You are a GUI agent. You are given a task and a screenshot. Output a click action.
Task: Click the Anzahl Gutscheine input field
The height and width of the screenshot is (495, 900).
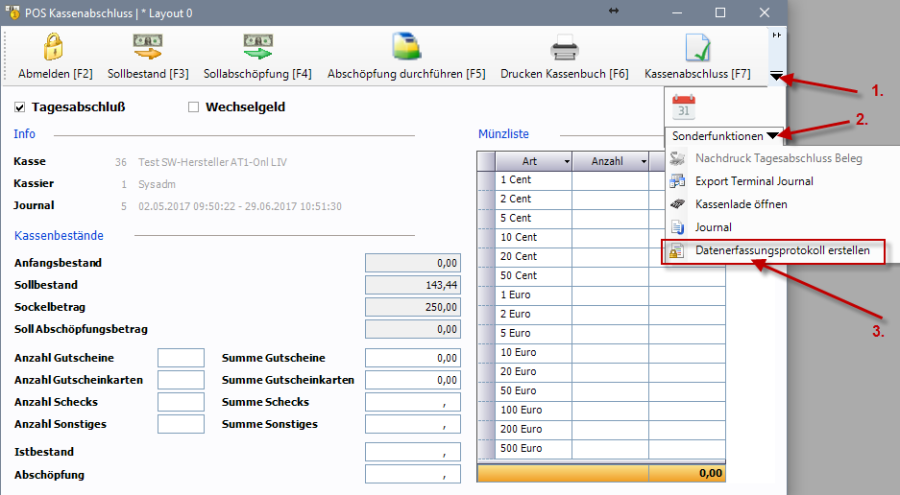181,358
